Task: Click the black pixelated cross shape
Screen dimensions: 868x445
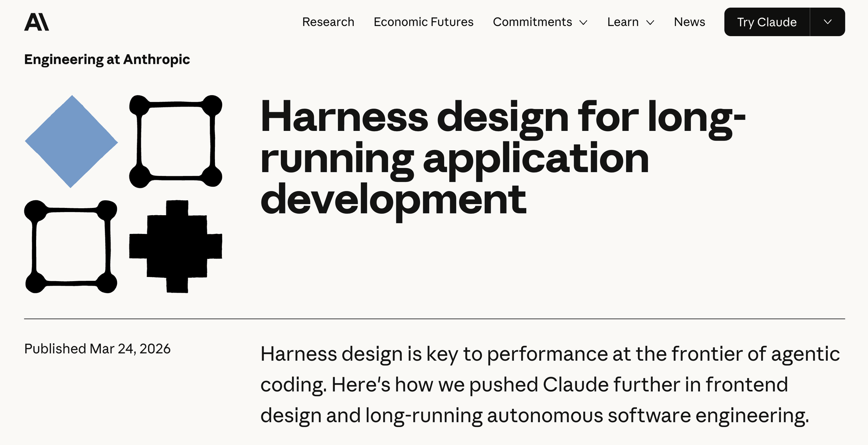Action: pos(176,246)
